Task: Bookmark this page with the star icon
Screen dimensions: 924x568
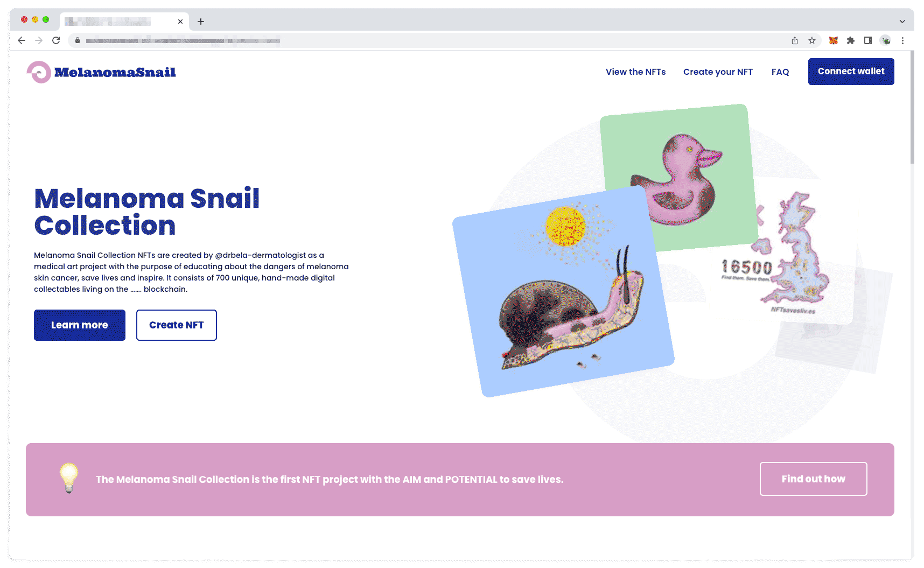Action: coord(812,40)
